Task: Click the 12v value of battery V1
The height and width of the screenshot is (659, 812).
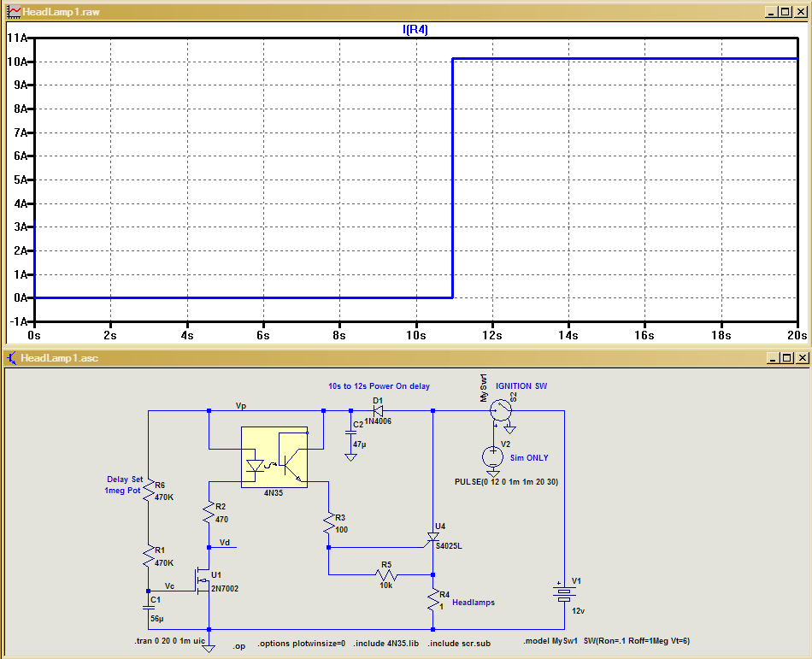Action: click(579, 611)
